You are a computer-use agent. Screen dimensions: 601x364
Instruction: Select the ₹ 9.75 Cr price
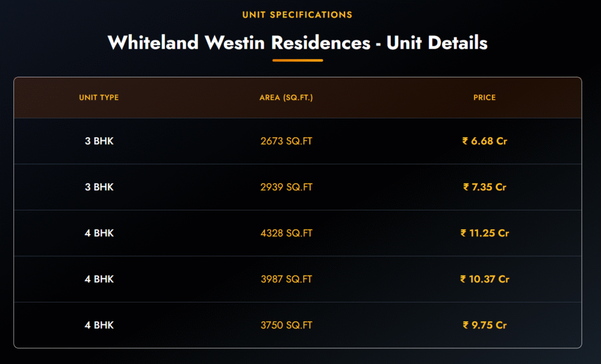coord(485,325)
